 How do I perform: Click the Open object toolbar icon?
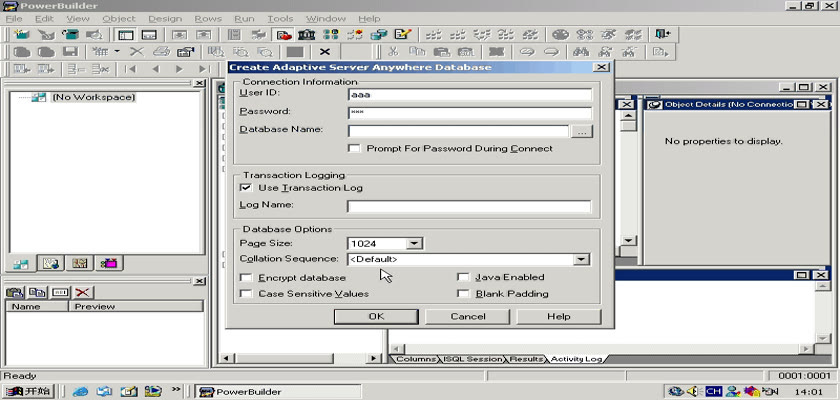tap(70, 35)
